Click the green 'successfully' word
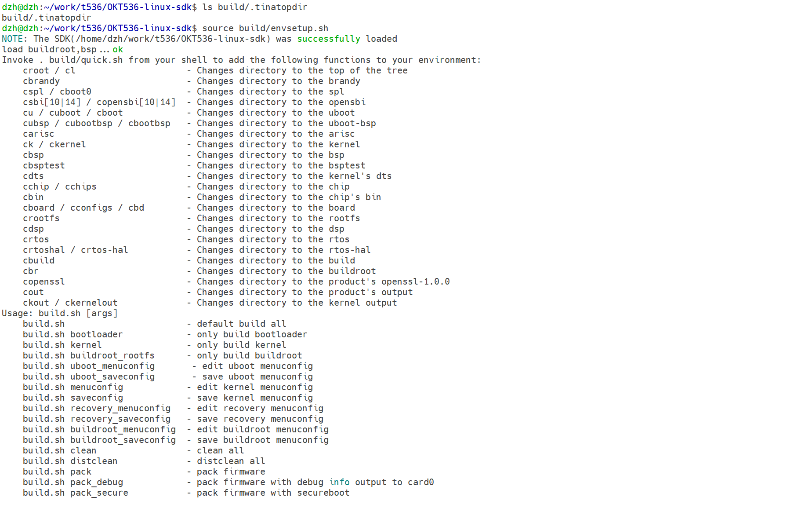This screenshot has width=812, height=508. pos(328,39)
